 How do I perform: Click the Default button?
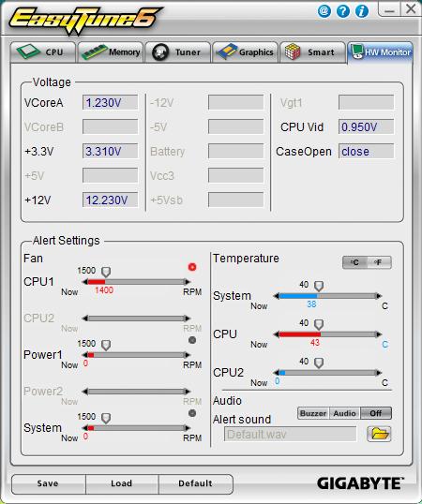coord(195,483)
